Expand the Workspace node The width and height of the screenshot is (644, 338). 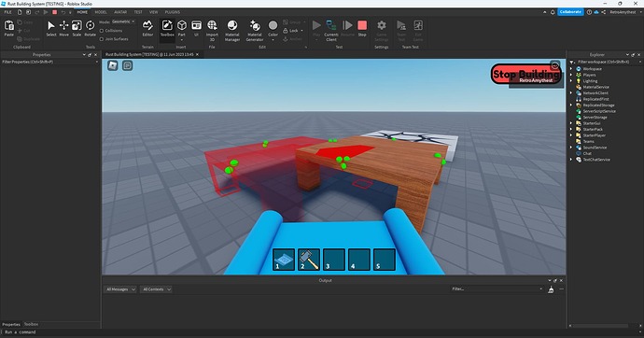[571, 69]
